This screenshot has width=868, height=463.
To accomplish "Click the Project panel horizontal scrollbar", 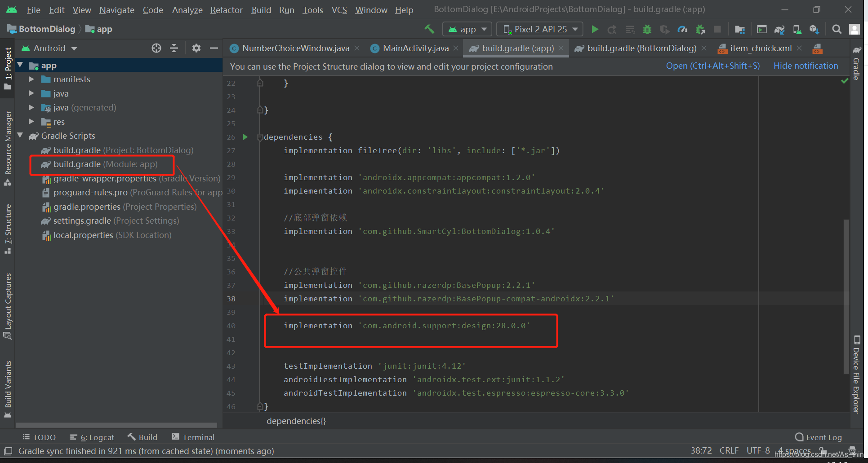I will 116,425.
